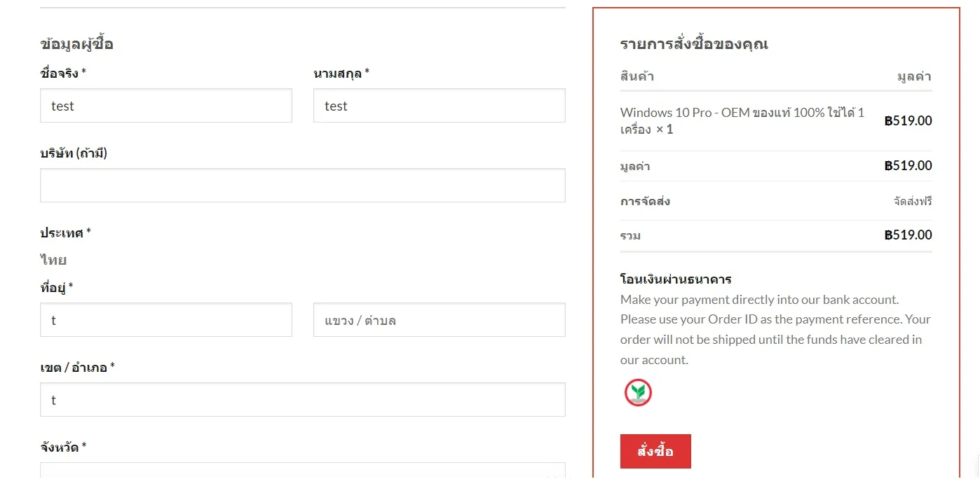Click the ไทย country value
The image size is (980, 479).
(x=53, y=261)
